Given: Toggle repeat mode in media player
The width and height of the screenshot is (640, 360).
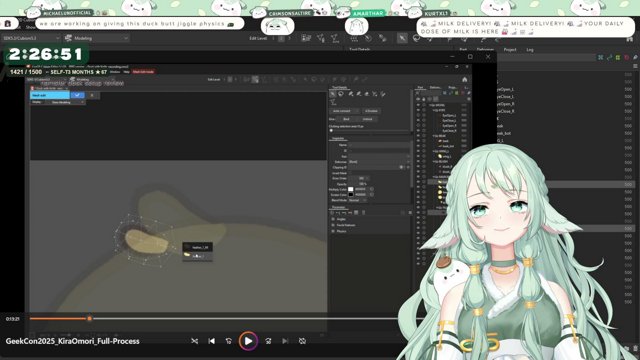Looking at the screenshot, I should click(x=302, y=341).
